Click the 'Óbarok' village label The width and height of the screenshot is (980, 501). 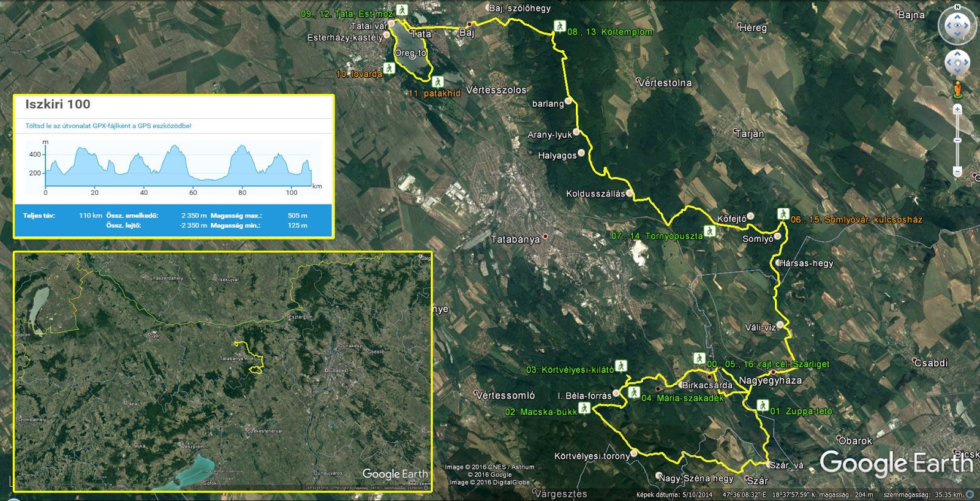click(855, 441)
